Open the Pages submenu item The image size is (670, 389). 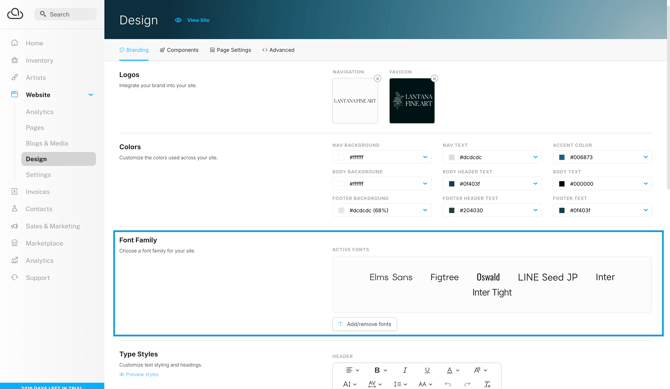35,127
